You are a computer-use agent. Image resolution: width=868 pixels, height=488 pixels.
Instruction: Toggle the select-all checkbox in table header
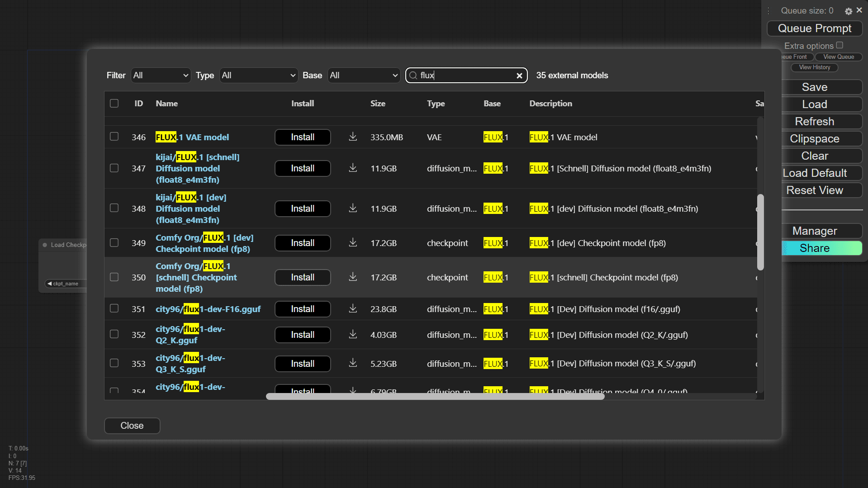click(114, 104)
